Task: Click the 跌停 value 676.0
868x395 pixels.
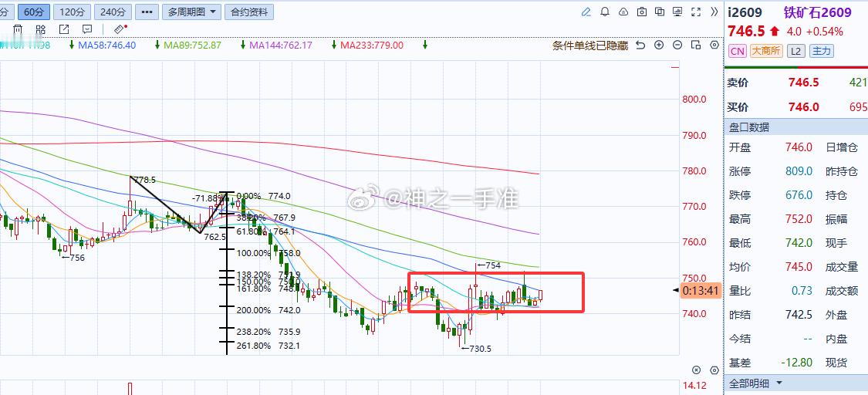Action: tap(799, 195)
